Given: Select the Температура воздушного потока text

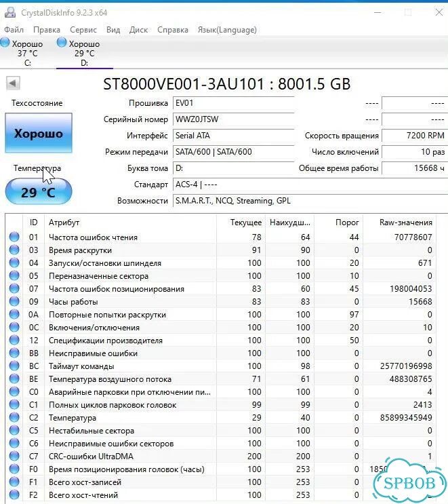Looking at the screenshot, I should coord(110,379).
